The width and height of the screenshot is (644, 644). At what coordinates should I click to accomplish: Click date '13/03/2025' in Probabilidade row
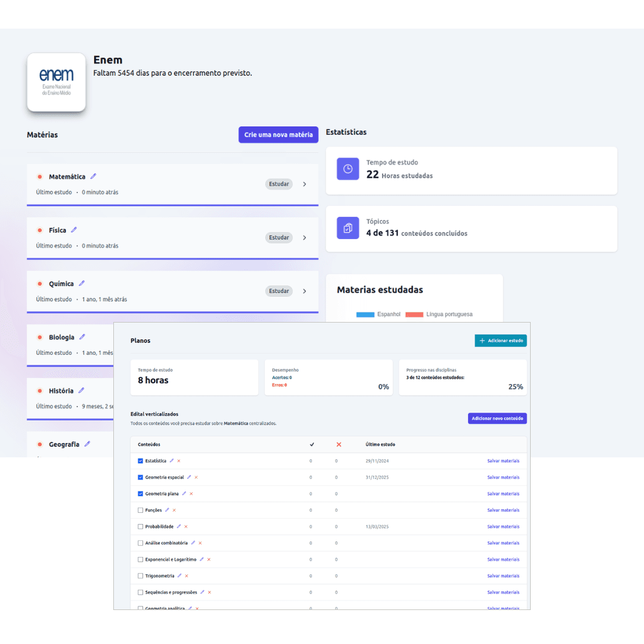tap(377, 527)
